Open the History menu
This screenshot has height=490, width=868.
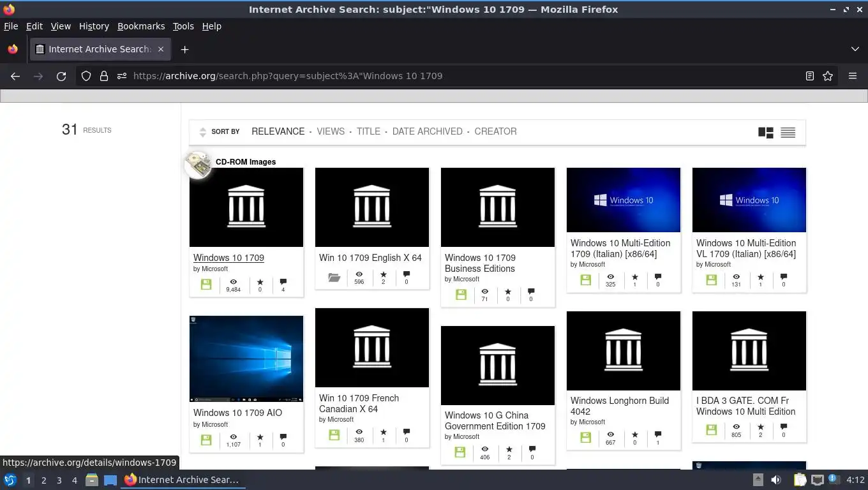(x=94, y=26)
